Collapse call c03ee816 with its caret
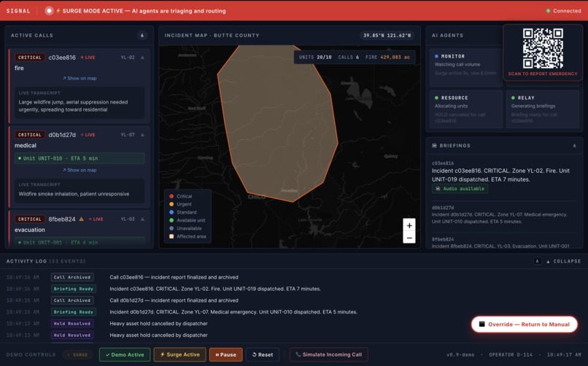Viewport: 588px width, 366px height. 142,58
